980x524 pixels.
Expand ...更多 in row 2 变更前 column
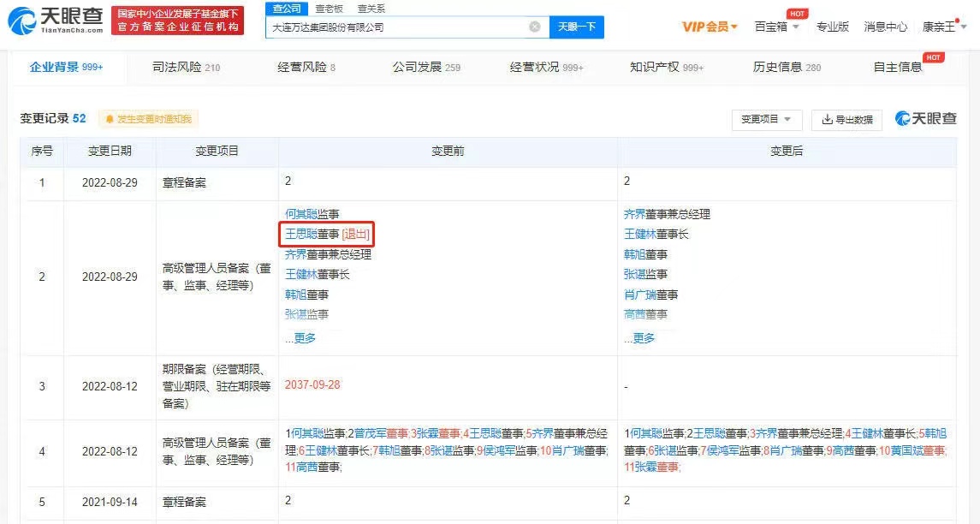300,338
